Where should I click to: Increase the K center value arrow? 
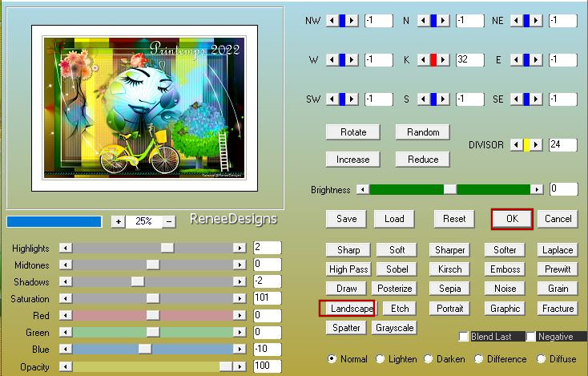443,59
